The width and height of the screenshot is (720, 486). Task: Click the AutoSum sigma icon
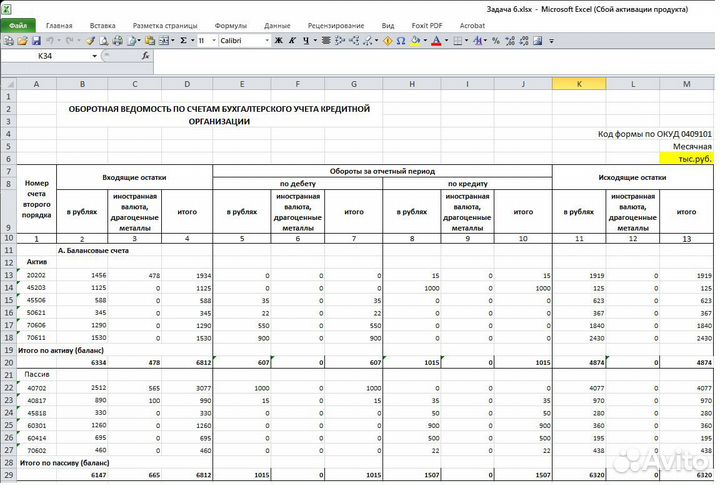[183, 41]
